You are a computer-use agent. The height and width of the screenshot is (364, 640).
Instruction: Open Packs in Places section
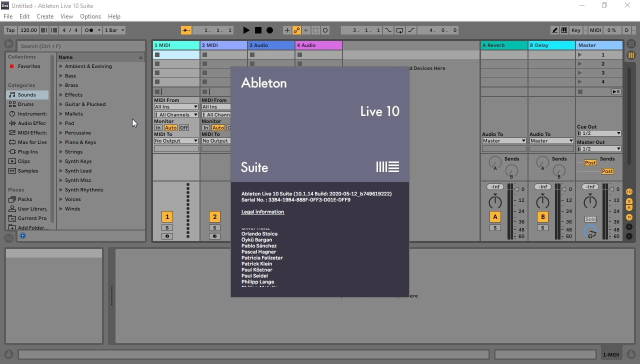[25, 199]
